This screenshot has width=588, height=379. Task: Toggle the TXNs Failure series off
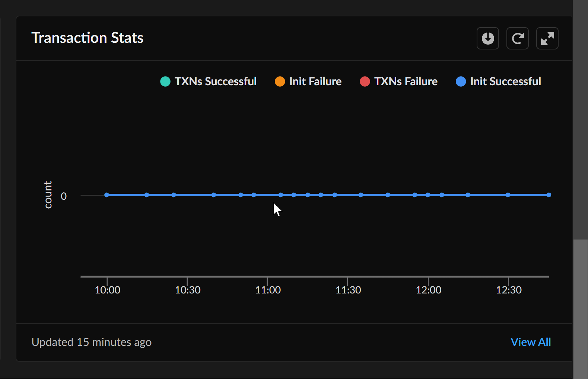(x=406, y=81)
